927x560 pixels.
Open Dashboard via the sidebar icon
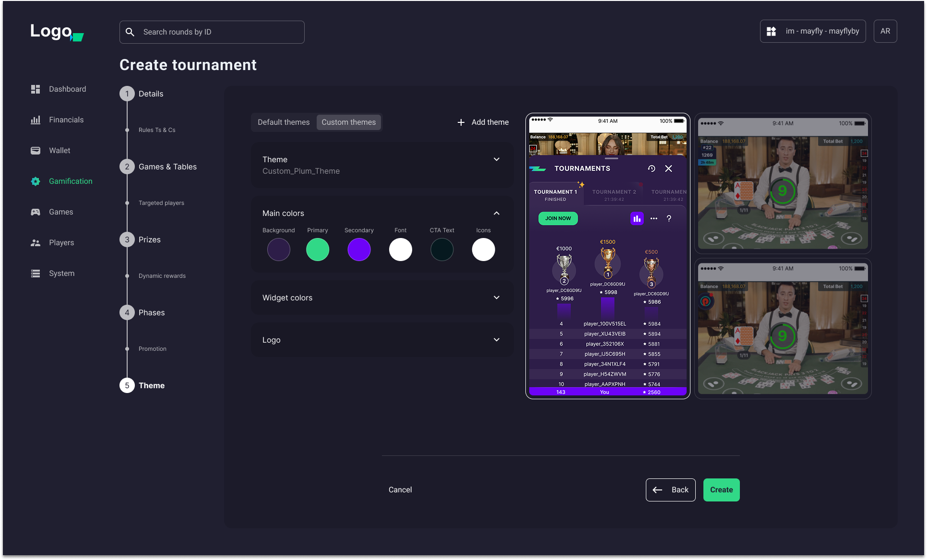click(x=35, y=89)
